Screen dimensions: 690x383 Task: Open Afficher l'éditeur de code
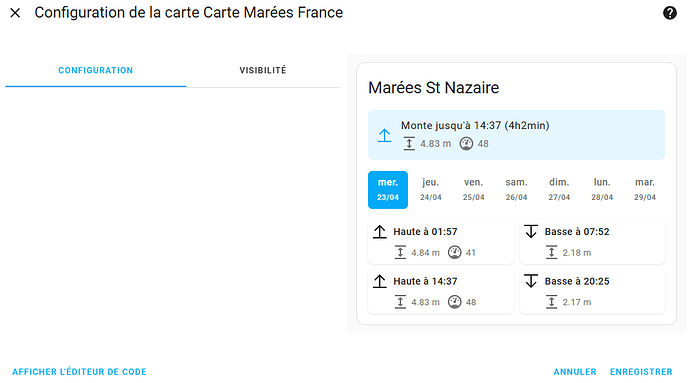79,372
